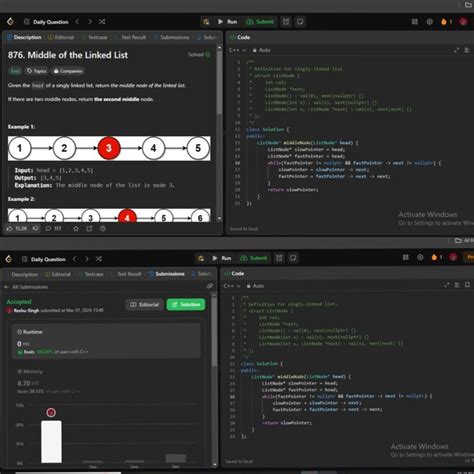Expand the Companies tag under the problem title

pos(68,71)
